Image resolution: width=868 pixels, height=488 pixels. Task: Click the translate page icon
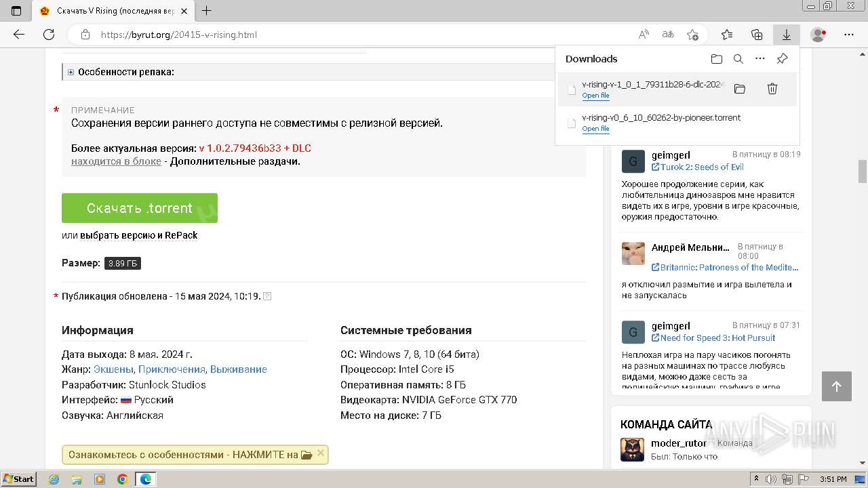click(x=668, y=35)
